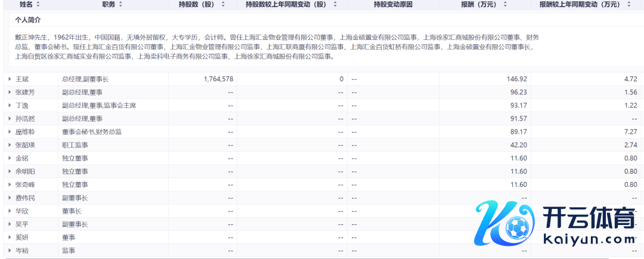Click the kaiyun.com watermark text
The image size is (644, 259).
tap(590, 240)
